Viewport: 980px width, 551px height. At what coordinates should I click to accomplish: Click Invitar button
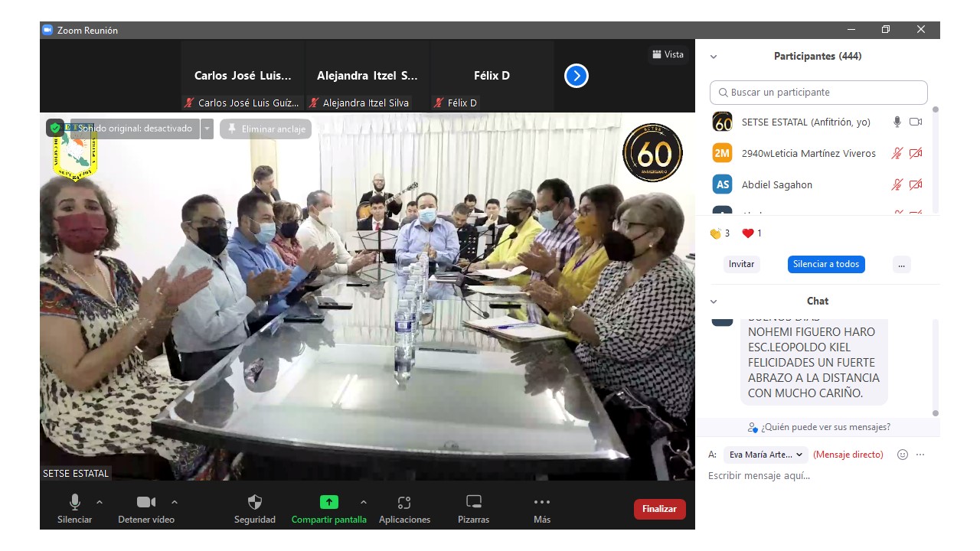coord(741,264)
